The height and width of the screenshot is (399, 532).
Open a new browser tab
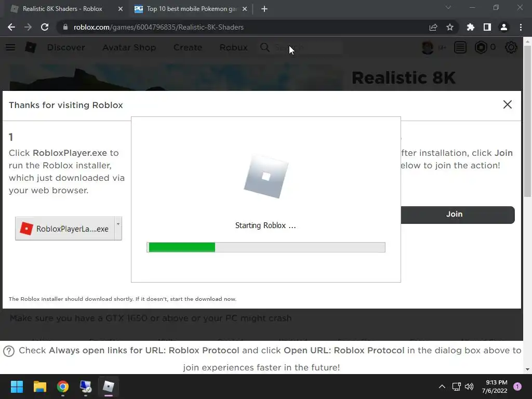coord(264,9)
